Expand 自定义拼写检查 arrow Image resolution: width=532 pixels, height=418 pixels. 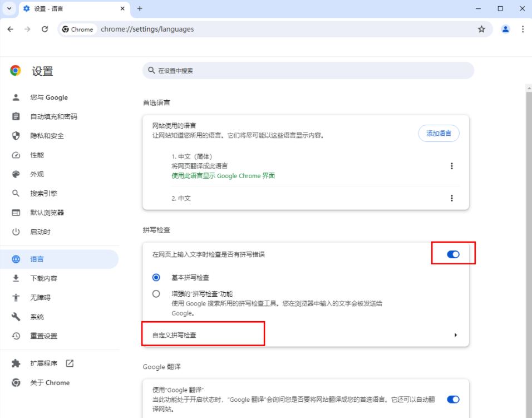pos(456,335)
